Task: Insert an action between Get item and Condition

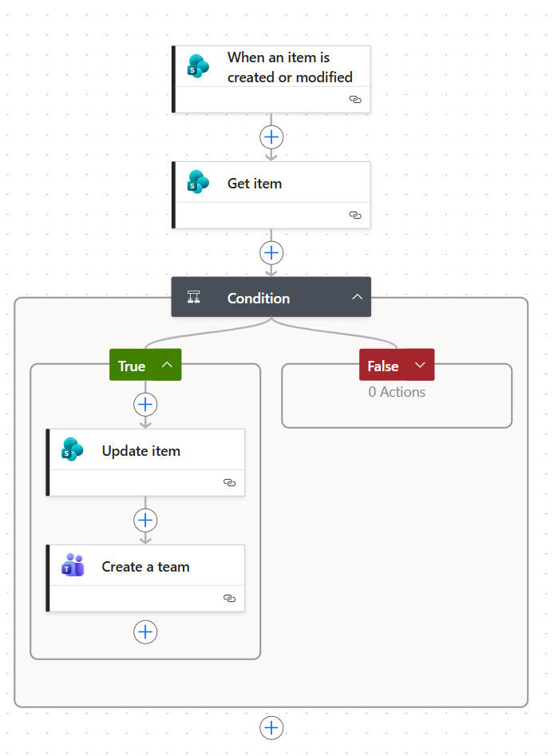Action: pyautogui.click(x=271, y=252)
